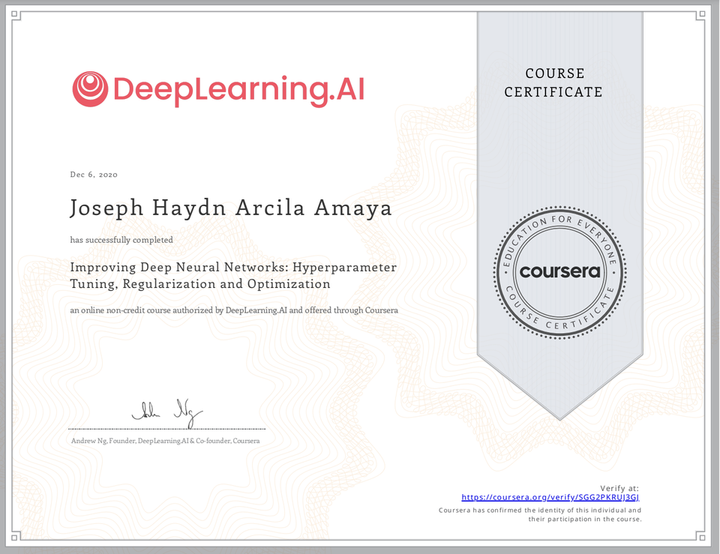This screenshot has width=720, height=554.
Task: Click the "CERTIFICATE" ribbon heading word
Action: (x=553, y=92)
